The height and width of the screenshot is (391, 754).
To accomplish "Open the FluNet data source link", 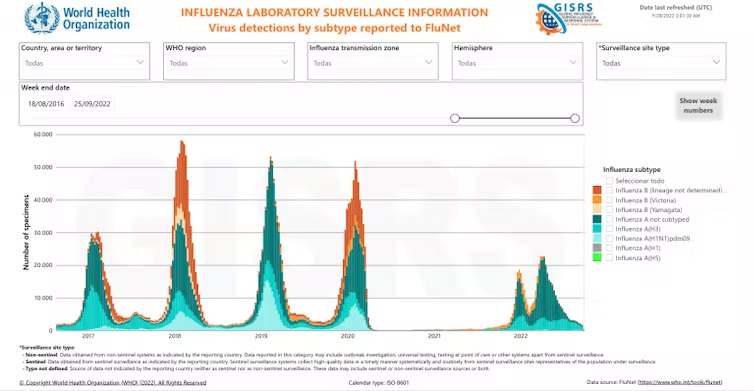I will 679,382.
